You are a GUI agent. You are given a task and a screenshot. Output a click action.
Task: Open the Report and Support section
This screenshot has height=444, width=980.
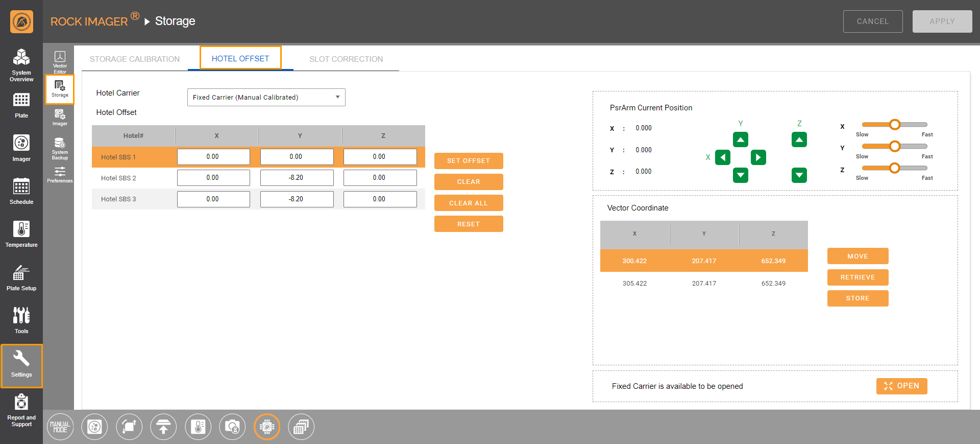click(21, 410)
